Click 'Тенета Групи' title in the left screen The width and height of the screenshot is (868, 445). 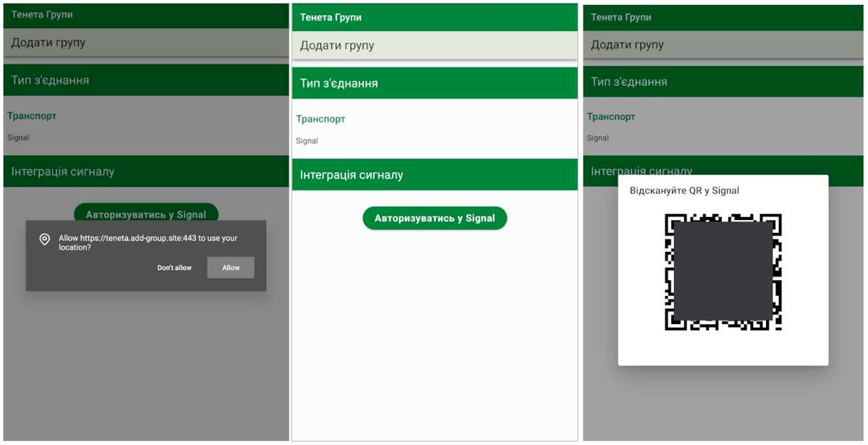pyautogui.click(x=42, y=14)
